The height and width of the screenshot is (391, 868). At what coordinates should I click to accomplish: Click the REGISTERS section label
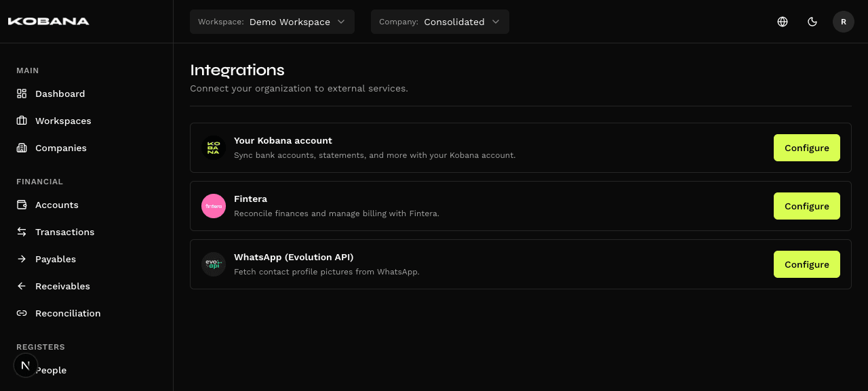[x=41, y=347]
